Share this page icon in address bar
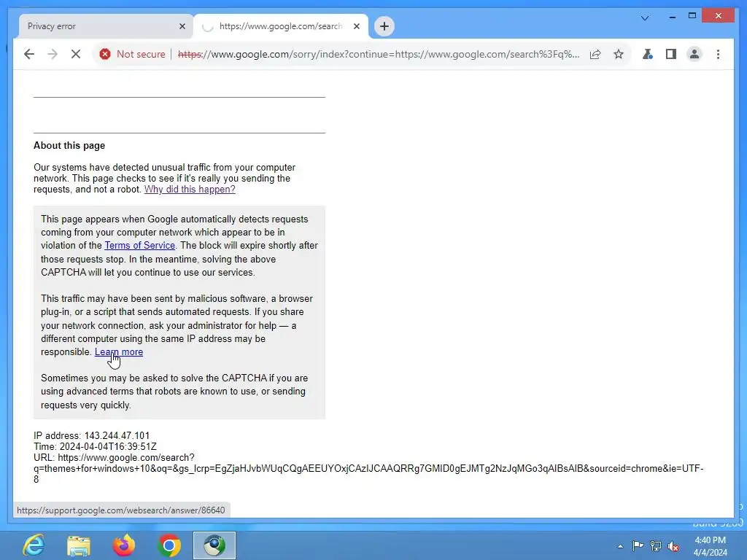Image resolution: width=747 pixels, height=560 pixels. click(595, 54)
